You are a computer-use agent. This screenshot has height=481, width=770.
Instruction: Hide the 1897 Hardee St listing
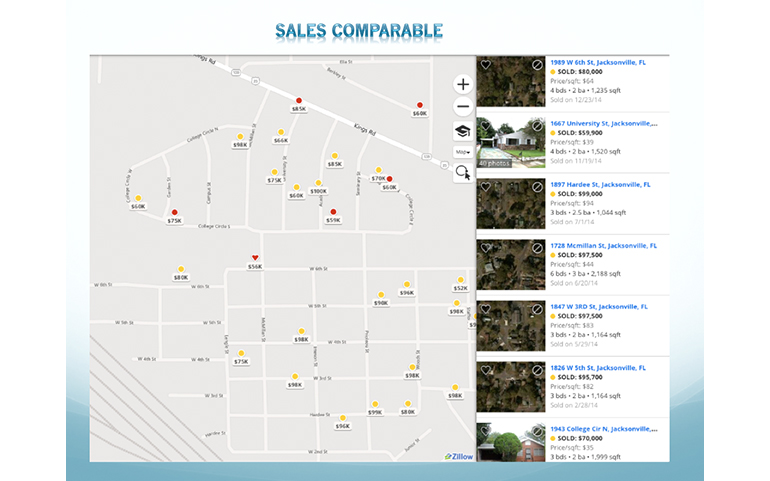pos(537,187)
